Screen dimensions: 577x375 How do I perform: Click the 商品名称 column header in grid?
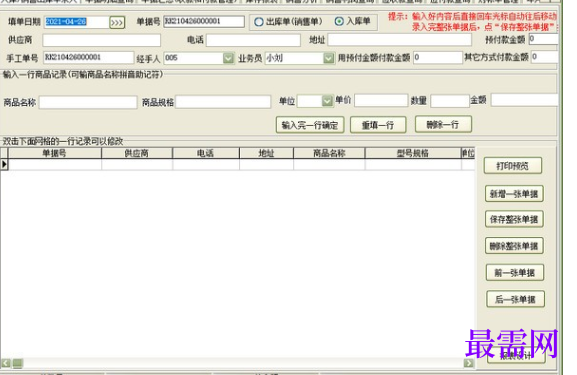click(329, 153)
